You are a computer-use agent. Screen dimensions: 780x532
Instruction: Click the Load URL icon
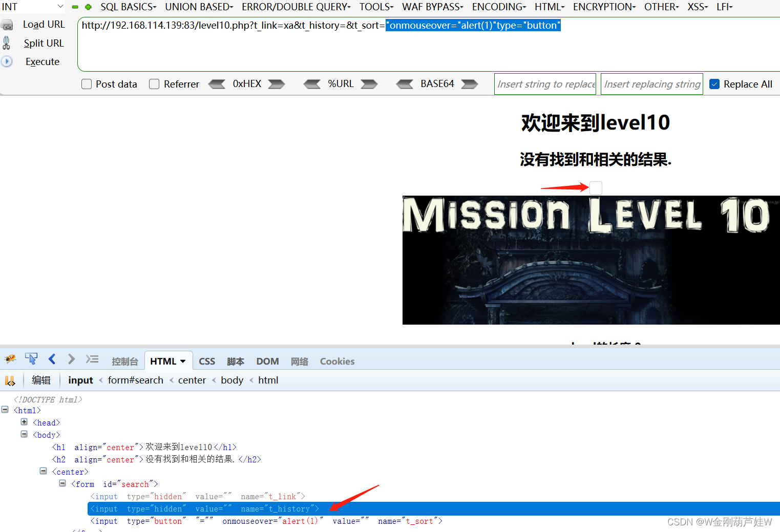[7, 24]
